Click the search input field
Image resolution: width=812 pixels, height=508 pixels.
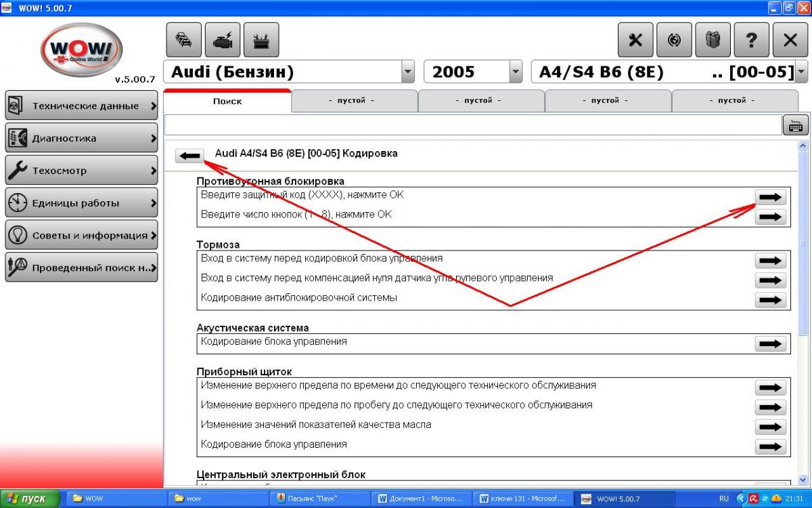(473, 125)
